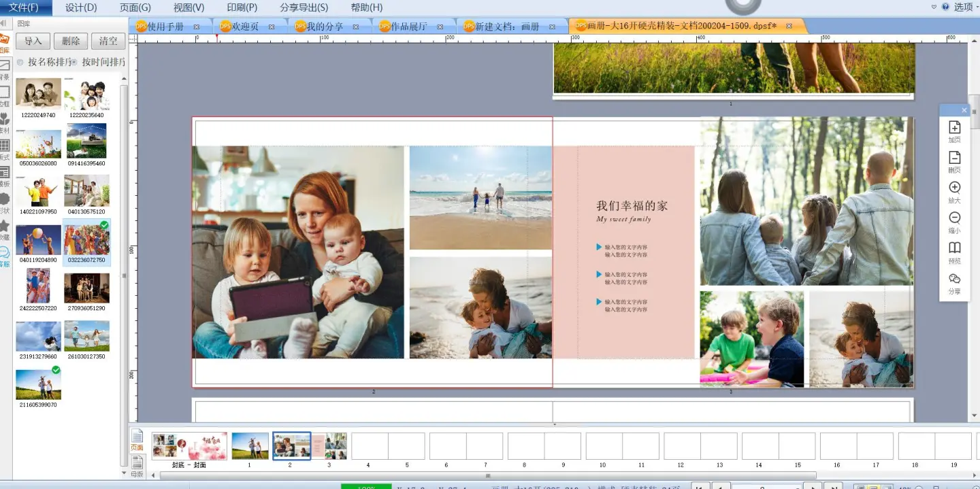Select 按名称排序 sort-by-name radio button
The width and height of the screenshot is (980, 489).
(20, 63)
